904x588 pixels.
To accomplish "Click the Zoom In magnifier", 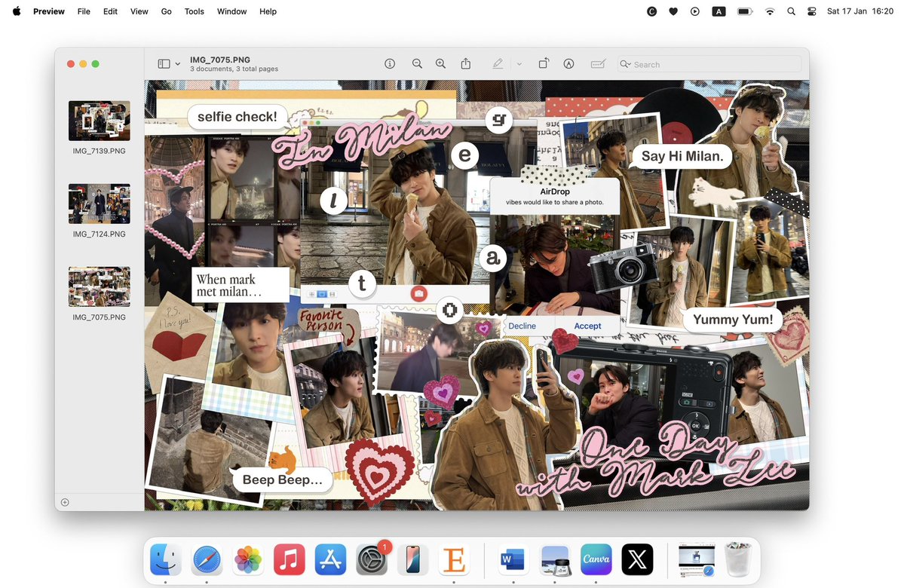I will point(440,64).
